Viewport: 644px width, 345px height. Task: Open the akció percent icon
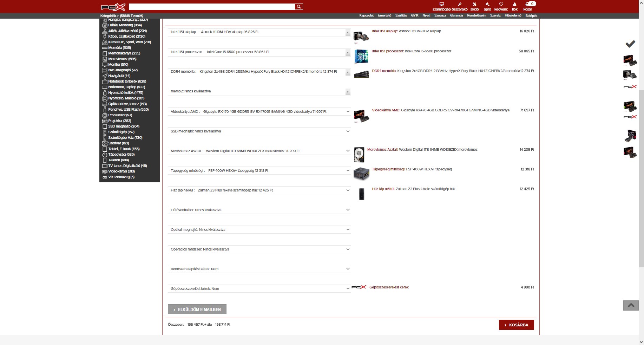point(474,4)
